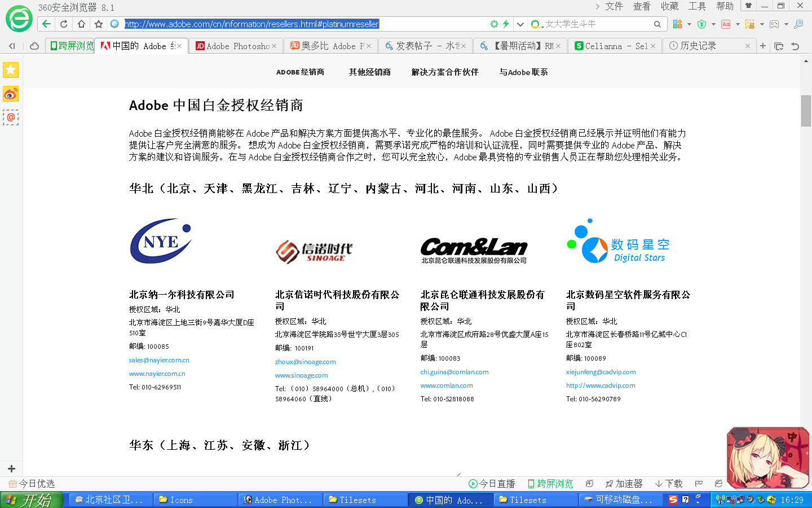
Task: Click the game controller icon in toolbar
Action: 774,24
